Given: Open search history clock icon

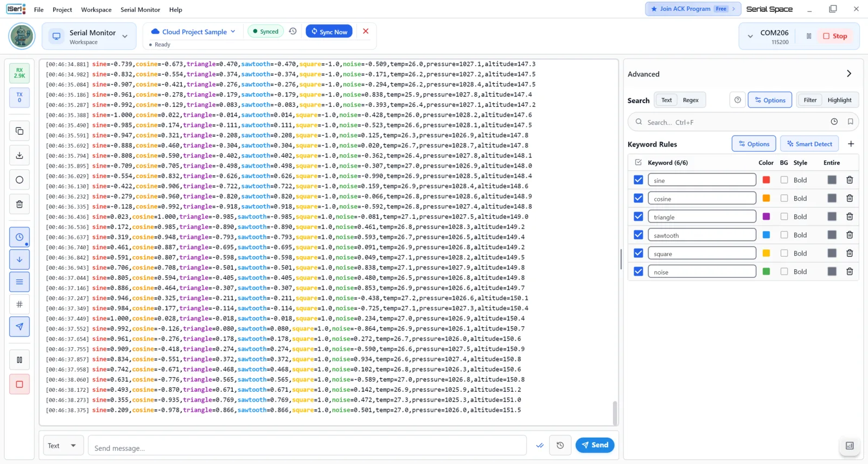Looking at the screenshot, I should (834, 122).
